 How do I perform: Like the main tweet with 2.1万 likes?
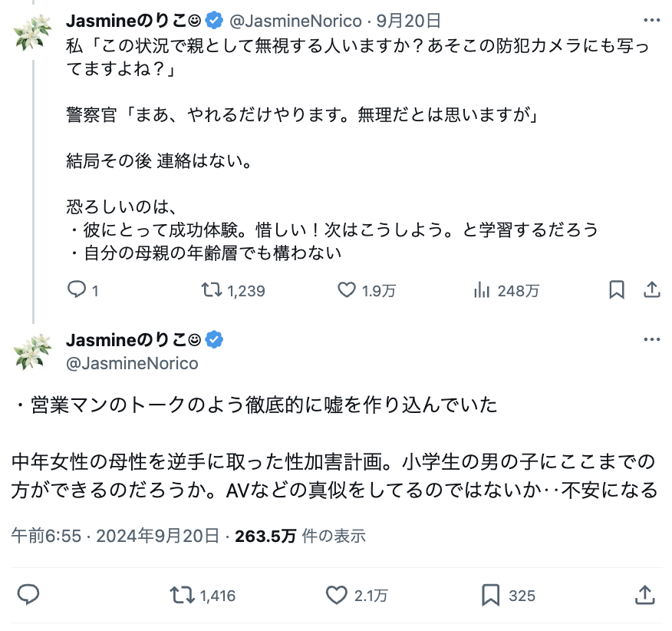337,595
